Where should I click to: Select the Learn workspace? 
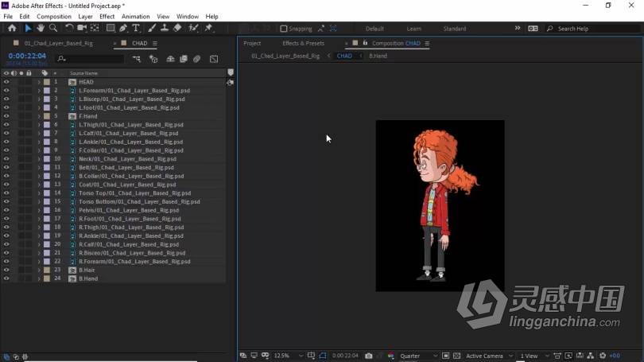point(413,29)
